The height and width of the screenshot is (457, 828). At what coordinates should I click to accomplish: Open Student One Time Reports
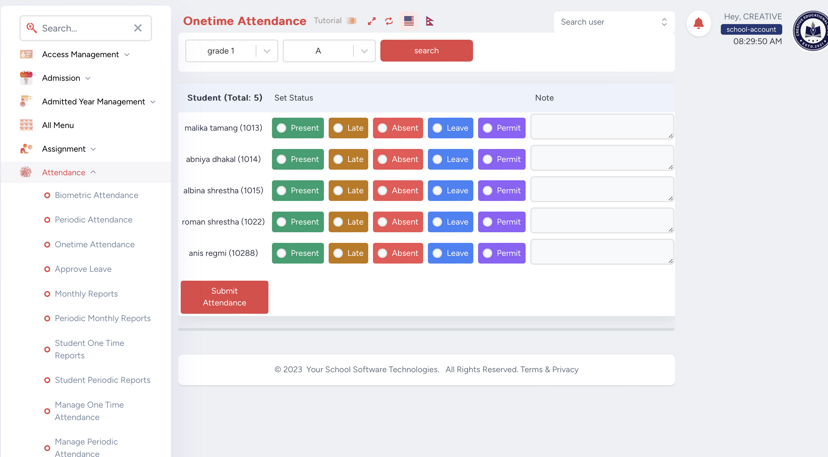coord(89,349)
